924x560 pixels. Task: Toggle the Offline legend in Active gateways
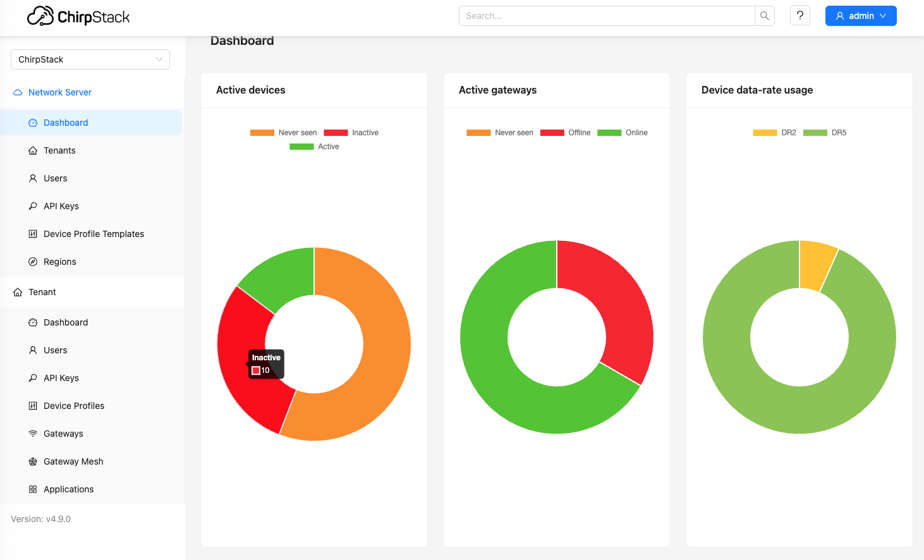point(566,133)
